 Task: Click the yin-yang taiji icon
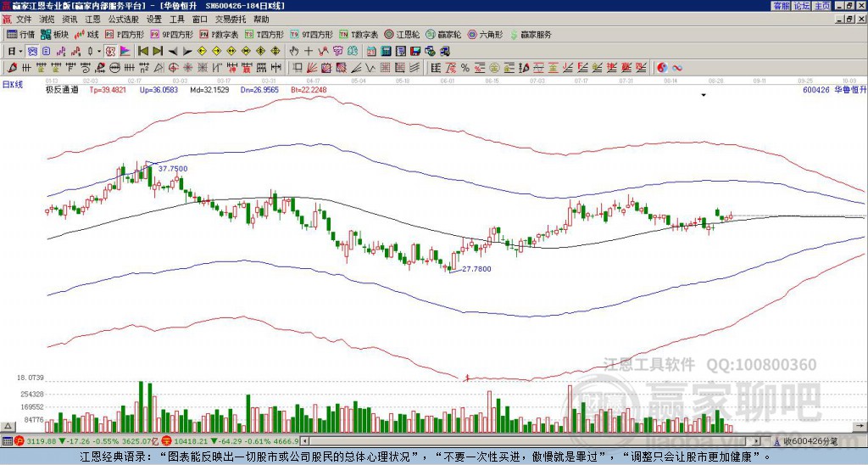(661, 68)
